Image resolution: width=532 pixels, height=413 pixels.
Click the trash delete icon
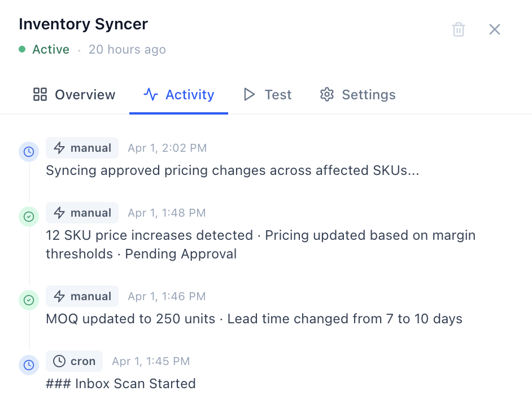pos(458,29)
